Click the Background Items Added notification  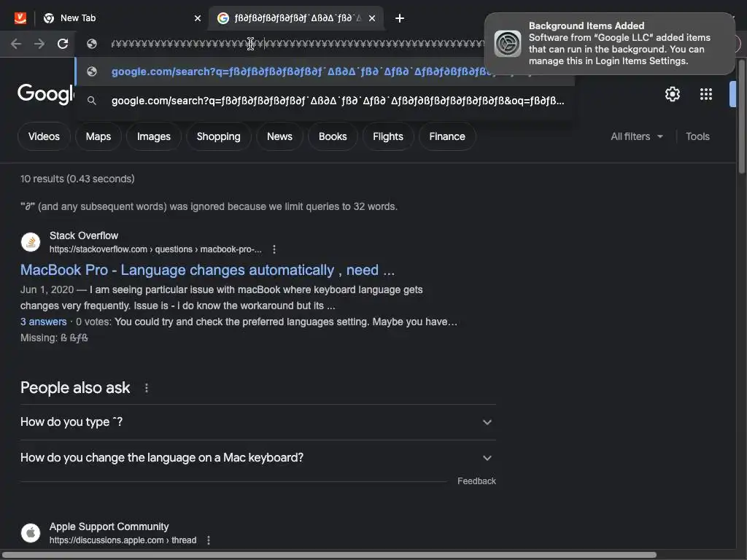point(609,43)
